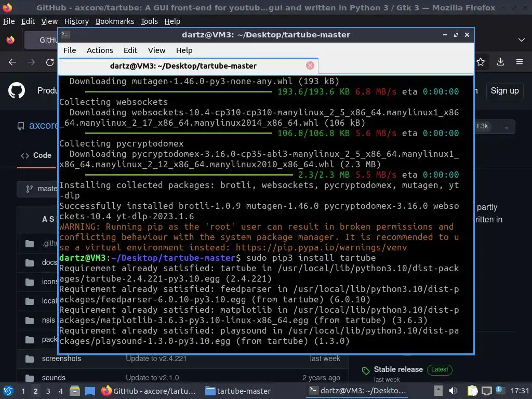Viewport: 532px width, 399px height.
Task: Open the axcore owner link
Action: click(x=44, y=126)
